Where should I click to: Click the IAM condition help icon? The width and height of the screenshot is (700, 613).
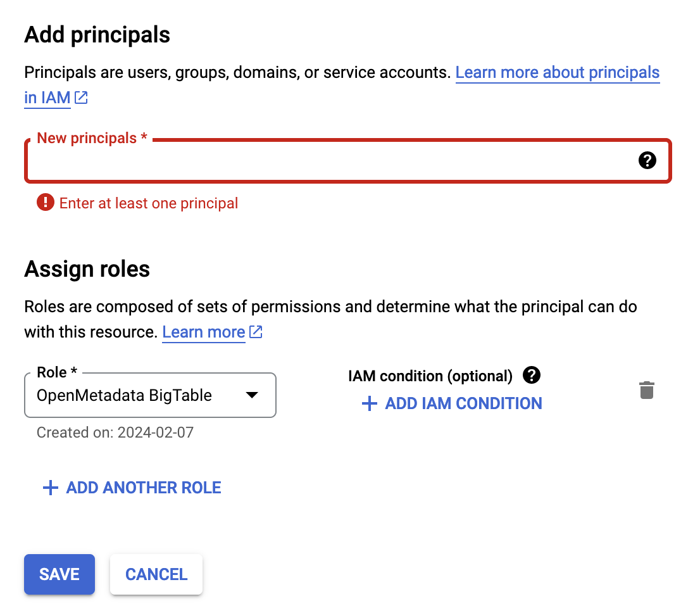tap(532, 376)
